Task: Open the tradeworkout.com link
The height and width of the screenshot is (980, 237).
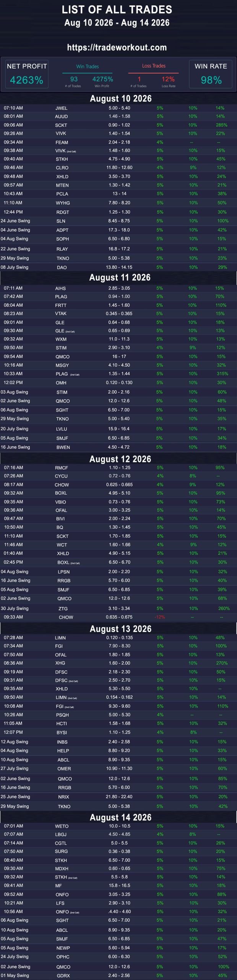Action: [117, 47]
